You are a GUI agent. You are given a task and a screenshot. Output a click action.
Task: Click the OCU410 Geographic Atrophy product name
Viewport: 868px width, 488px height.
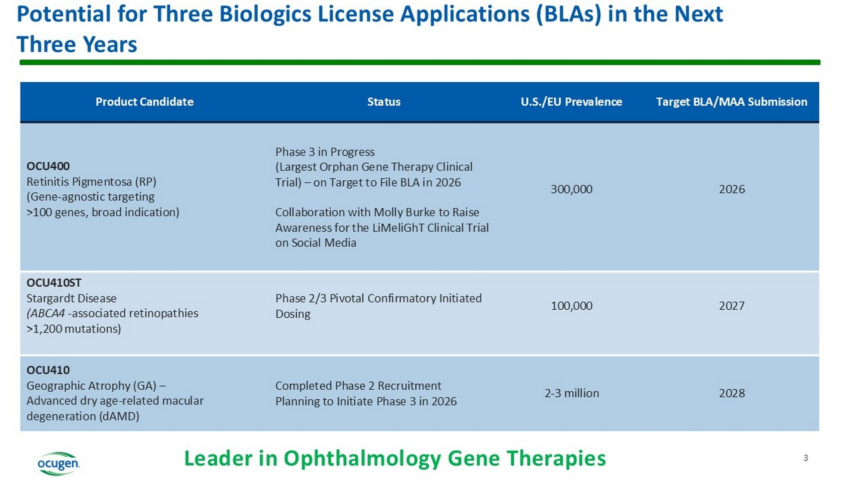coord(48,370)
